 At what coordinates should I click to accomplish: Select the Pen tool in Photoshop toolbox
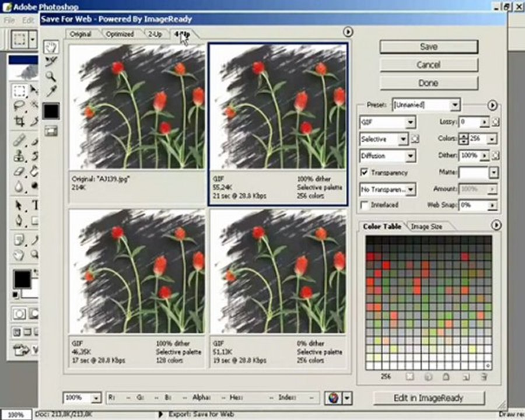[x=19, y=220]
